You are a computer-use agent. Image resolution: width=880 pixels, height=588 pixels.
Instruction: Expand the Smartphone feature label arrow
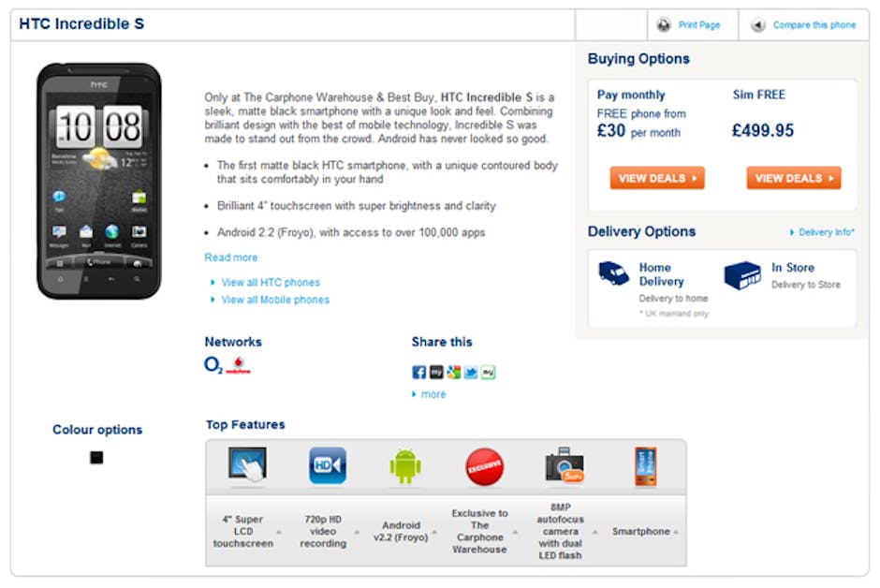tap(676, 532)
